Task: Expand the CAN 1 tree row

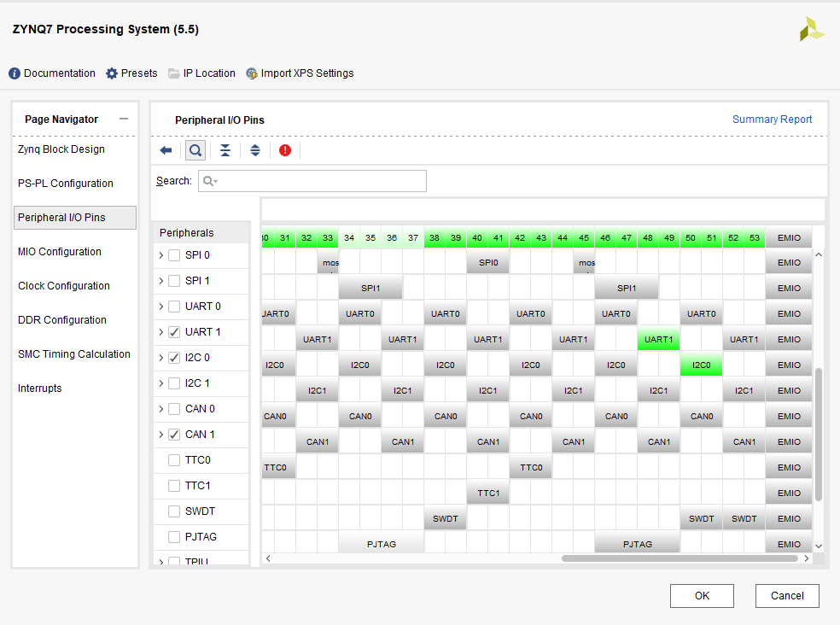Action: 160,435
